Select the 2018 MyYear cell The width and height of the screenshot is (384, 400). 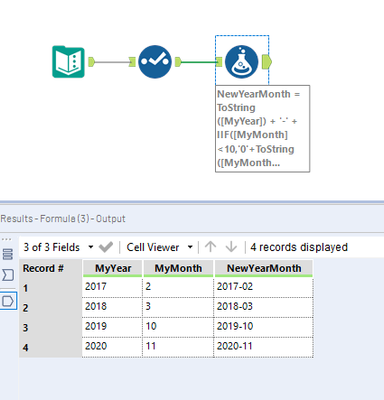pos(112,307)
